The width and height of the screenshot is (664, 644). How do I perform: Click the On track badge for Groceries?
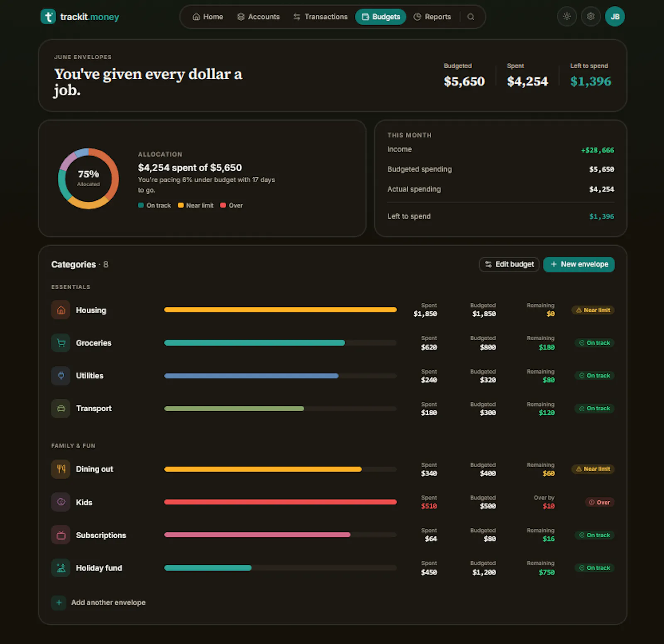click(x=595, y=343)
